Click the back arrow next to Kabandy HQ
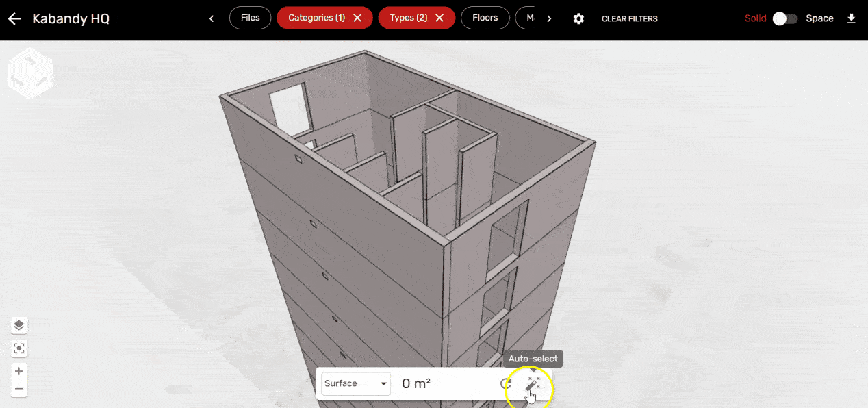Image resolution: width=868 pixels, height=408 pixels. tap(14, 18)
